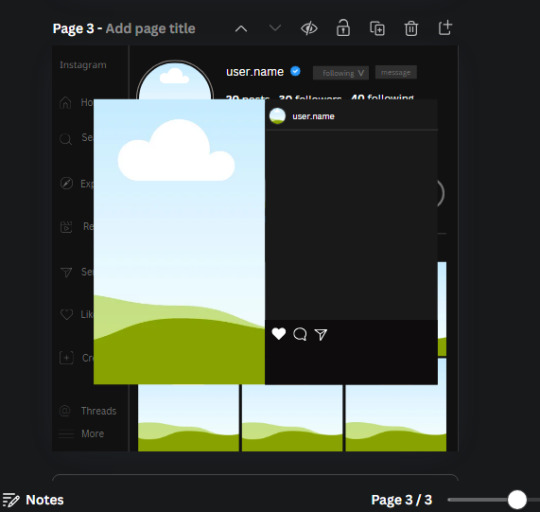This screenshot has width=540, height=512.
Task: Select the bottom-left grid post thumbnail
Action: tap(188, 418)
